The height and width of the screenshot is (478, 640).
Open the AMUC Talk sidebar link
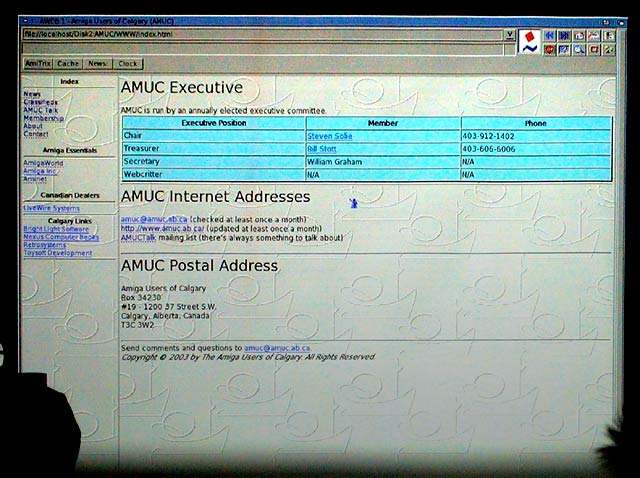click(x=41, y=110)
